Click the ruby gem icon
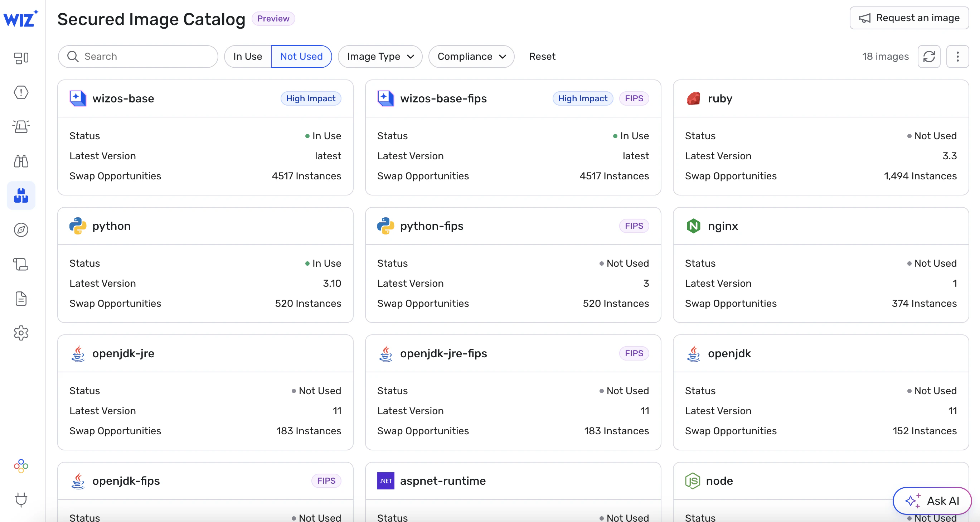The image size is (980, 522). click(x=694, y=98)
